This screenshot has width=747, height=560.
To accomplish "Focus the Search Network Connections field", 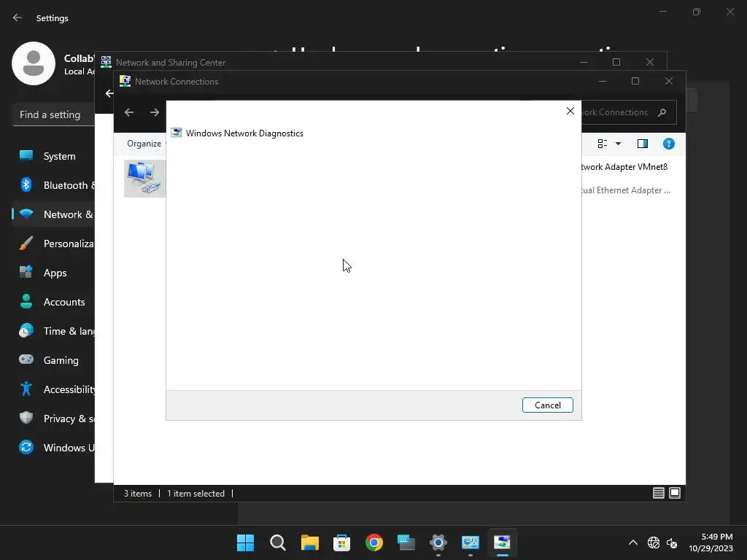I will pyautogui.click(x=629, y=112).
